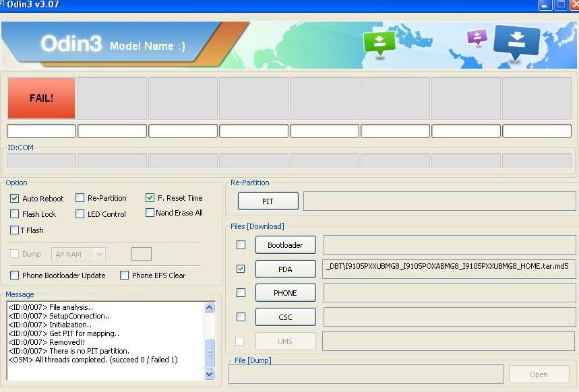
Task: Click the Odin3 banner logo
Action: point(71,44)
